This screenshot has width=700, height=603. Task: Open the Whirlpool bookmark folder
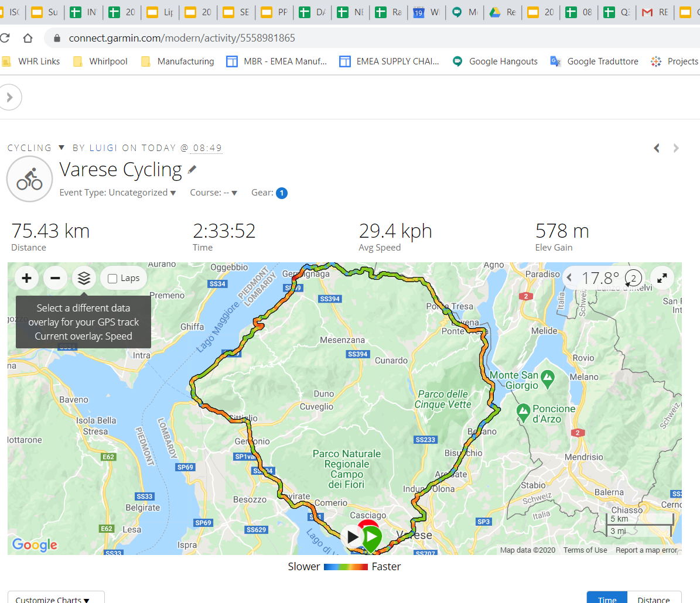pyautogui.click(x=100, y=61)
